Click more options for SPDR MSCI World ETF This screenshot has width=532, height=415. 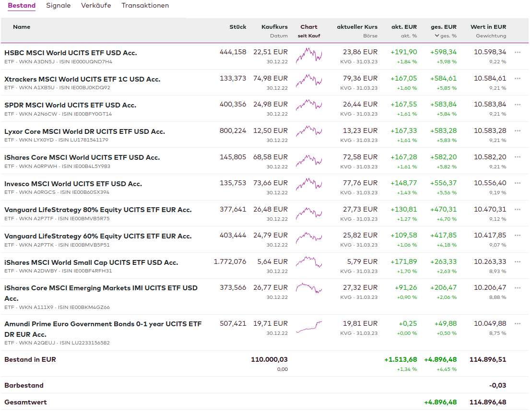517,105
